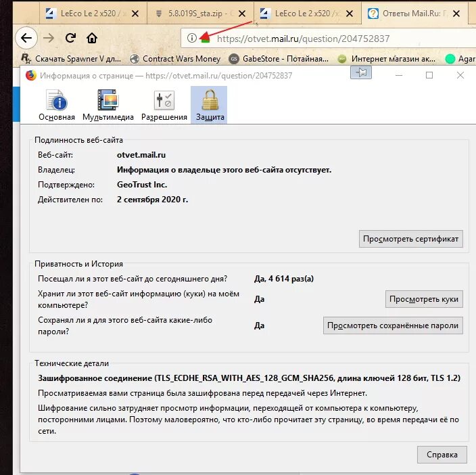This screenshot has height=475, width=476.
Task: Open GabeStore bookmark
Action: pyautogui.click(x=279, y=59)
